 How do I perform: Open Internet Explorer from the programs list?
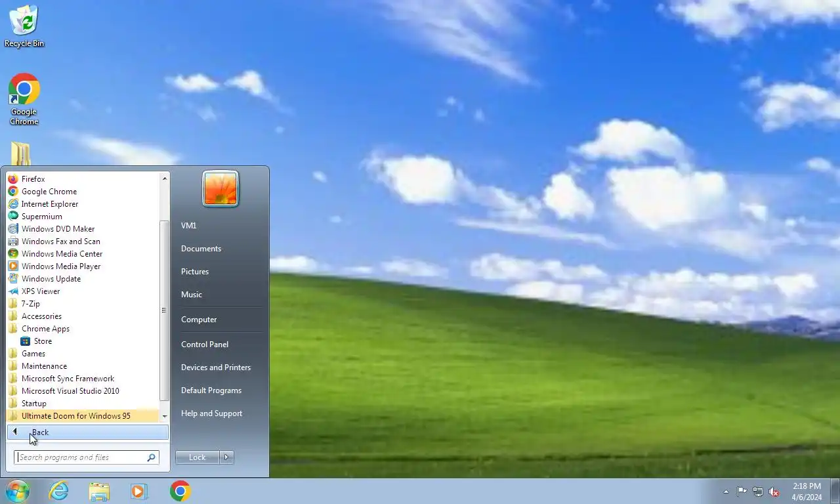[83, 203]
